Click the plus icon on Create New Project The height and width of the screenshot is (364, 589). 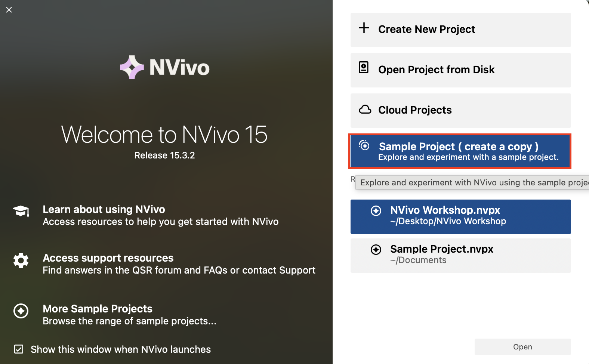tap(364, 28)
